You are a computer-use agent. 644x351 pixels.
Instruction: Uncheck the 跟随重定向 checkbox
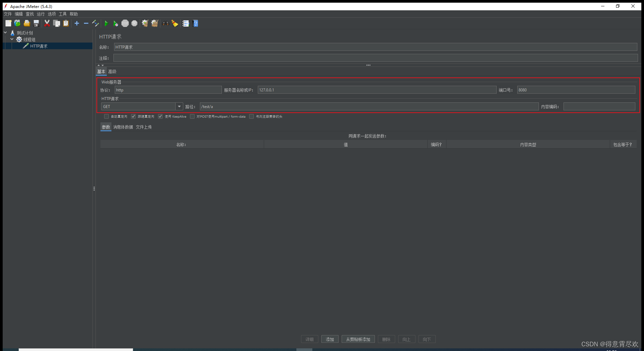click(x=133, y=116)
